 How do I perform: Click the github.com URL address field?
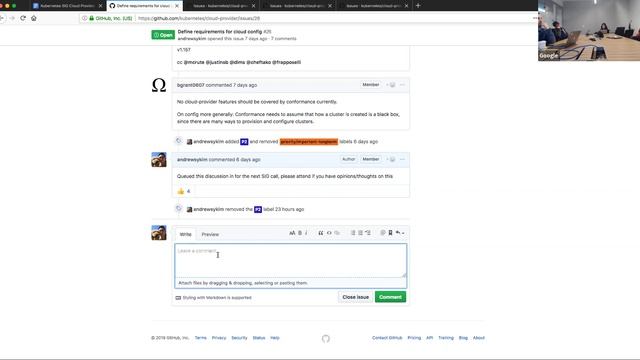point(306,18)
